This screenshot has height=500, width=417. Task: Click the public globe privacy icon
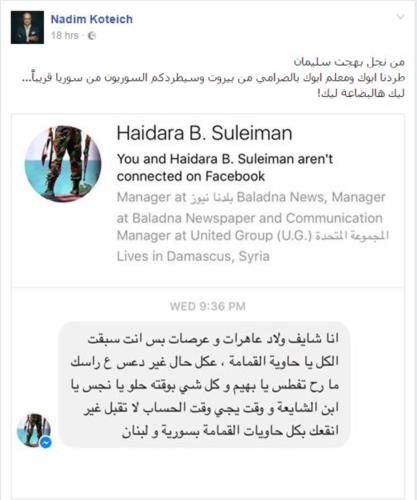point(92,36)
